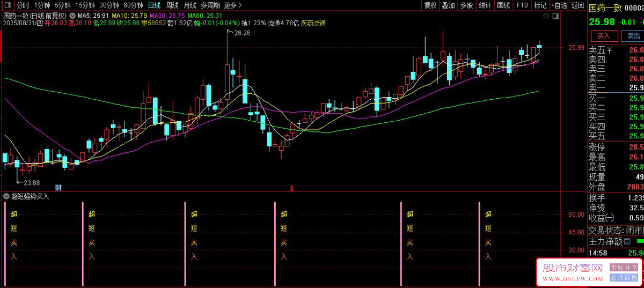Click the 国药一致(日线.前复权) chart title
The width and height of the screenshot is (644, 288).
pyautogui.click(x=35, y=16)
